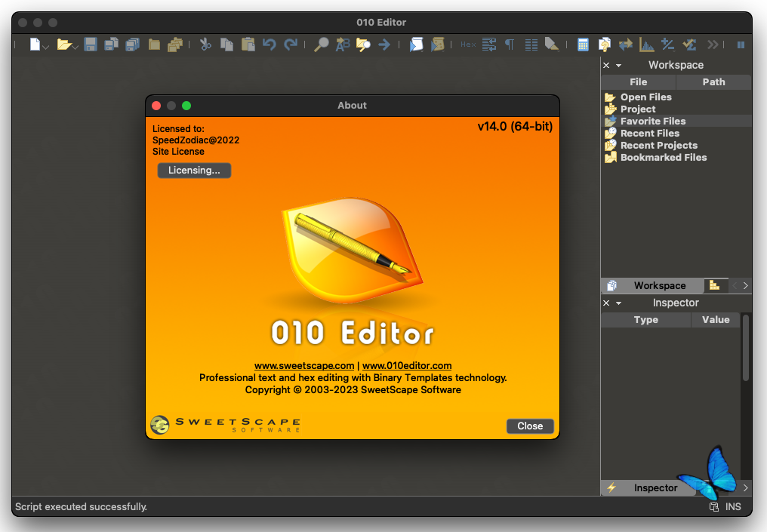This screenshot has width=767, height=532.
Task: Click the Close All files icon
Action: [174, 45]
